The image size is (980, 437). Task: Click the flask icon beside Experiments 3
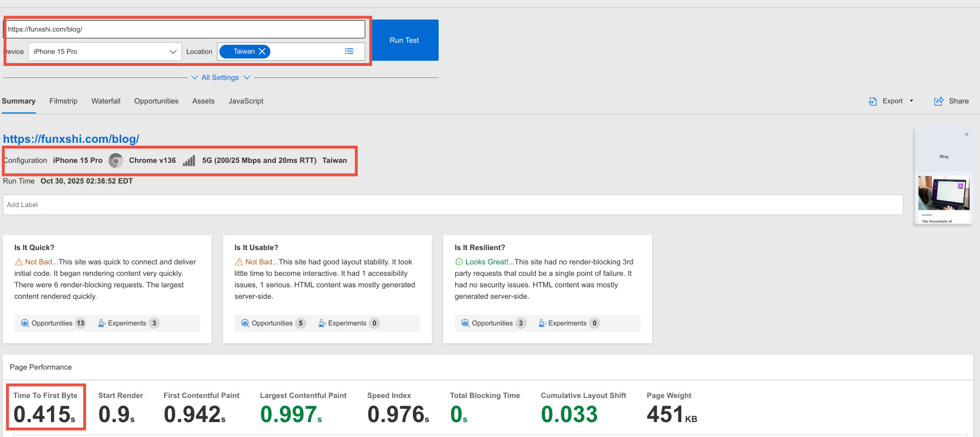102,323
